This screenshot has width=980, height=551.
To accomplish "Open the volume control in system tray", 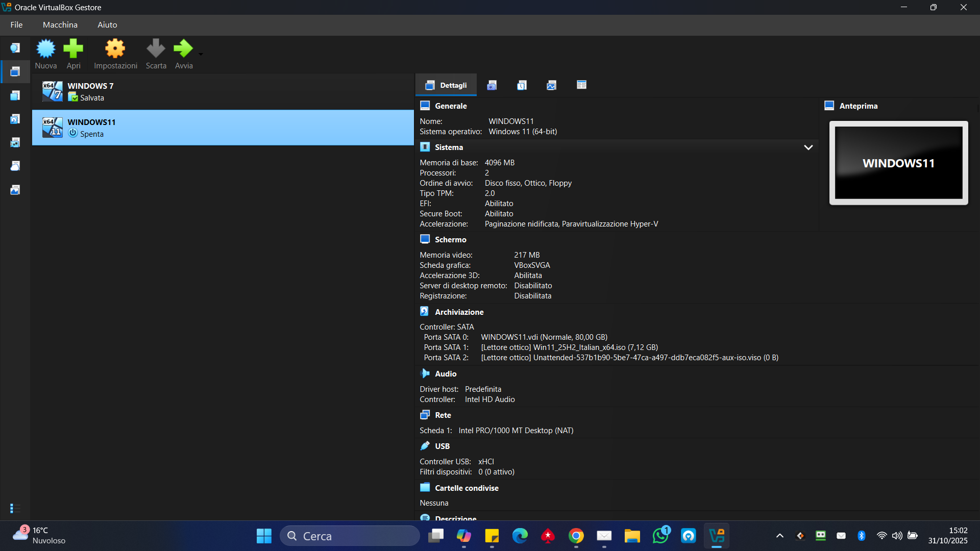I will 897,536.
